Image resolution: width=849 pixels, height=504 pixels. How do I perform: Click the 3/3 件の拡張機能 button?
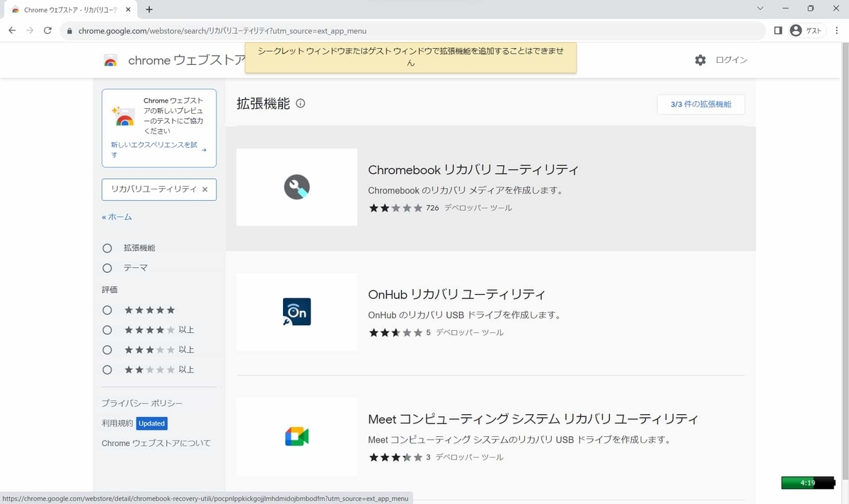[x=701, y=104]
